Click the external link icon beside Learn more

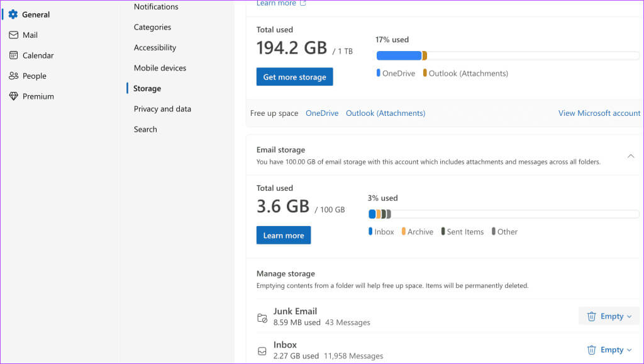pos(303,3)
